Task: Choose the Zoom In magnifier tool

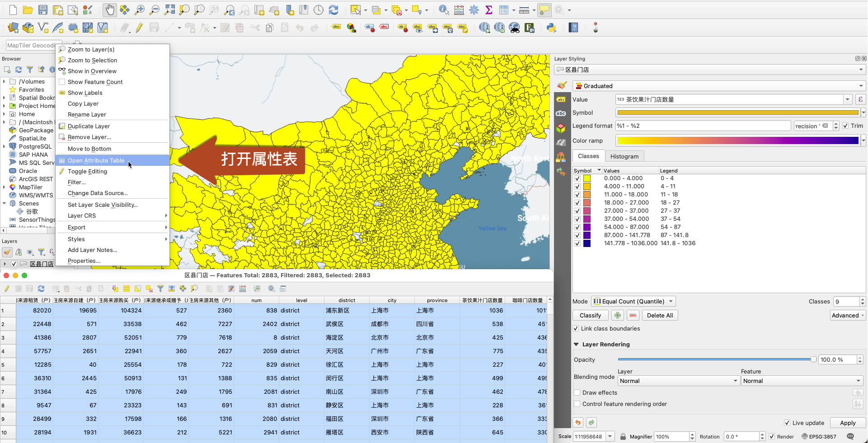Action: [140, 10]
